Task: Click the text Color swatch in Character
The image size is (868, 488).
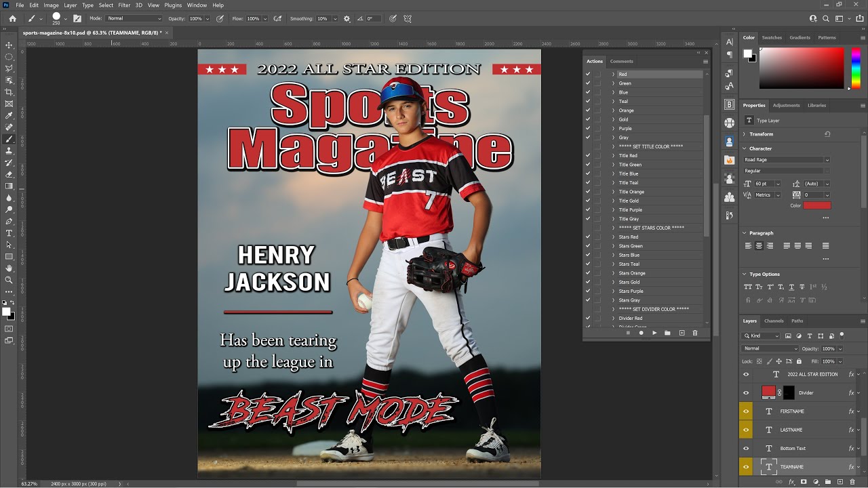Action: pyautogui.click(x=817, y=205)
